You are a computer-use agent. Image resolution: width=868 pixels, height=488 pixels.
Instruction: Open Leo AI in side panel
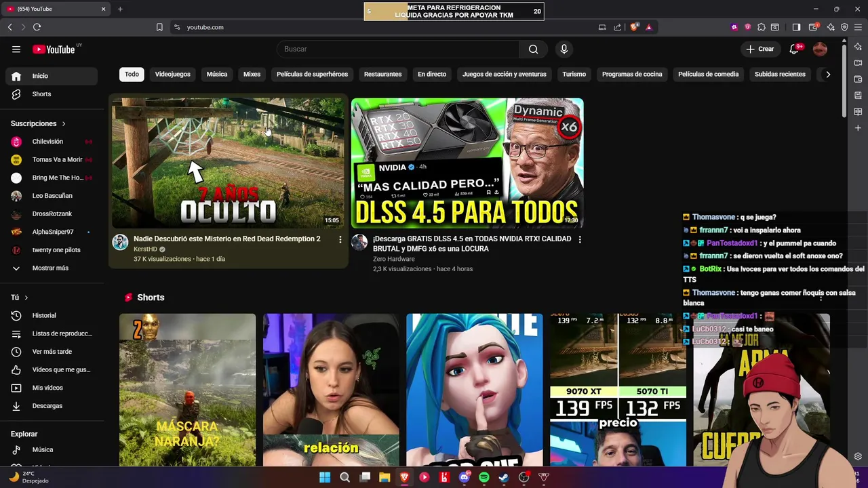click(x=858, y=46)
